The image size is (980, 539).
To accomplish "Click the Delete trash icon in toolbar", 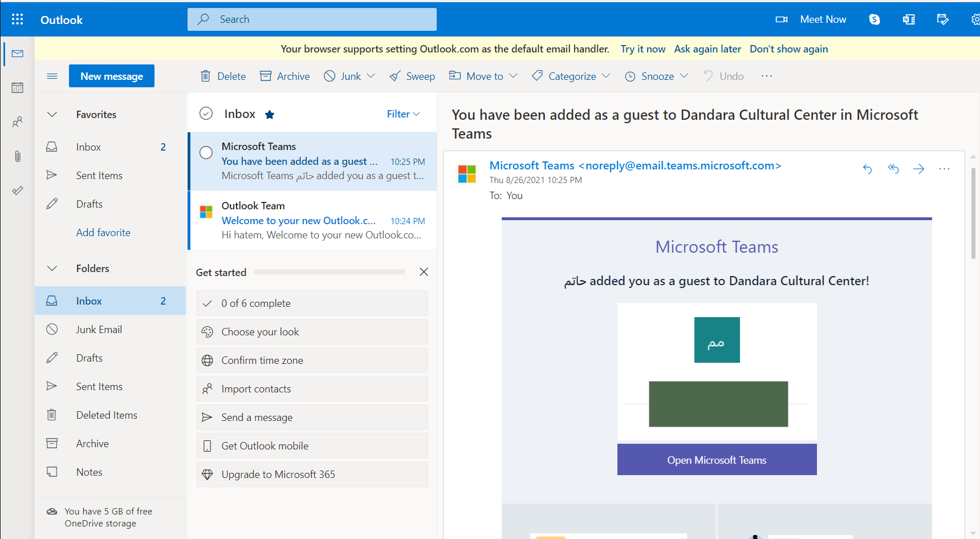I will [x=206, y=76].
